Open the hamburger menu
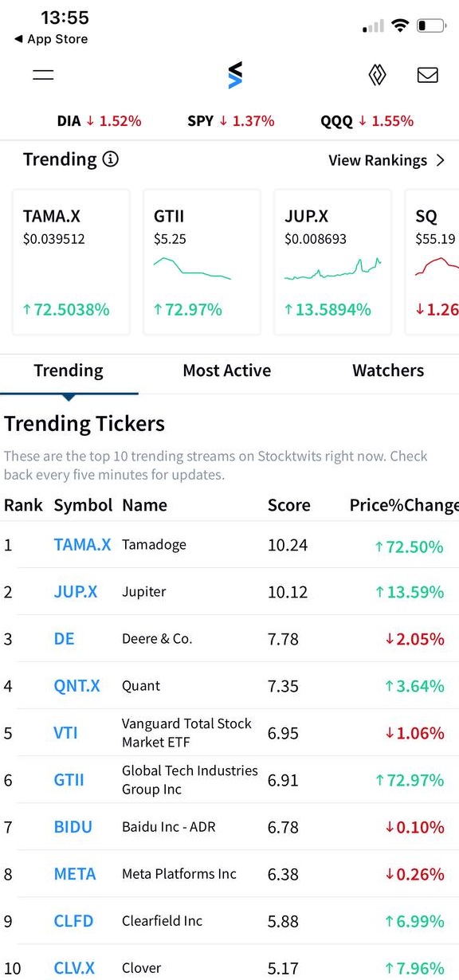 click(x=43, y=75)
